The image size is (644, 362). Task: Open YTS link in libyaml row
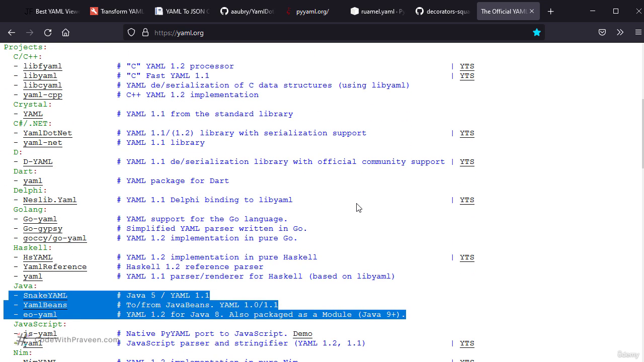[x=467, y=76]
